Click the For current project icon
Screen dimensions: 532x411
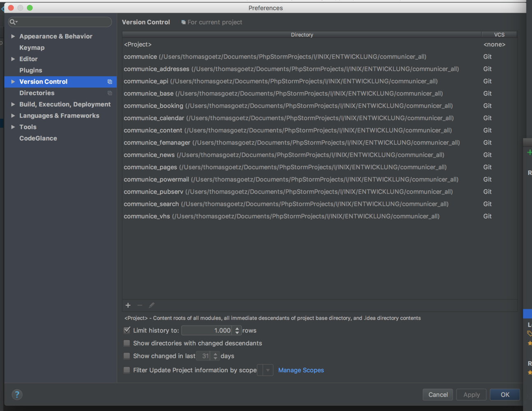tap(183, 22)
